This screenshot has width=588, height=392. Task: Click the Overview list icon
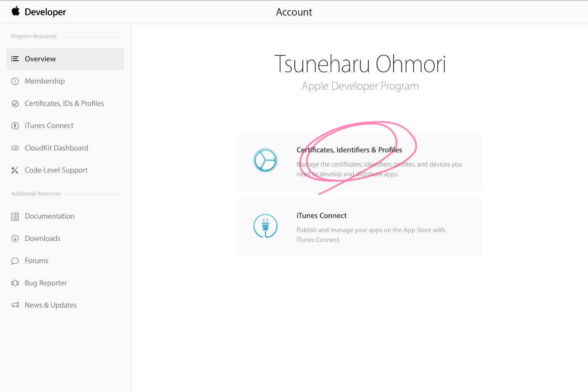tap(15, 59)
